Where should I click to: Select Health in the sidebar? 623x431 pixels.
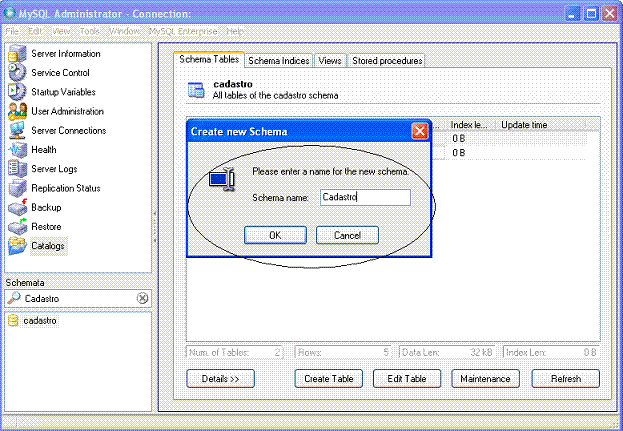coord(44,150)
